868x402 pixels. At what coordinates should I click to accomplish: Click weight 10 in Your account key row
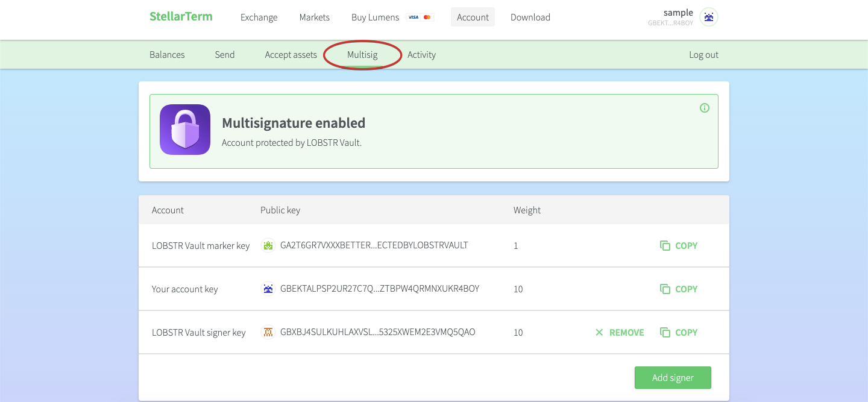518,289
